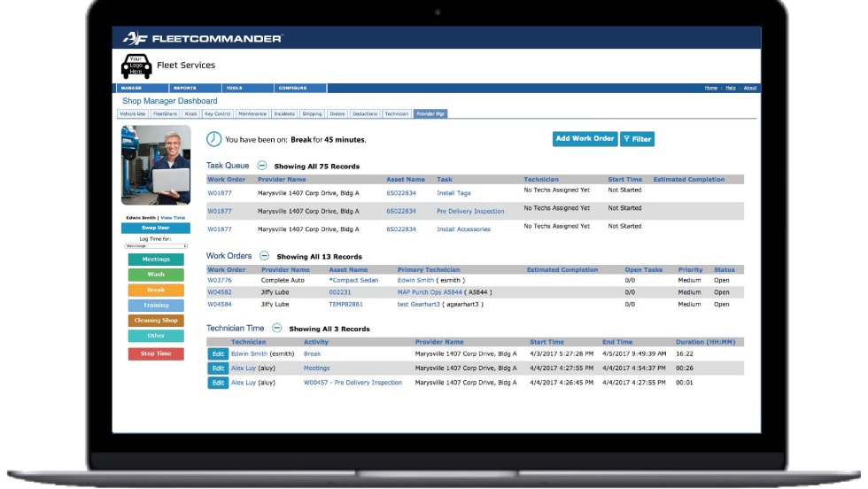Collapse the Technician Time section

click(x=276, y=328)
